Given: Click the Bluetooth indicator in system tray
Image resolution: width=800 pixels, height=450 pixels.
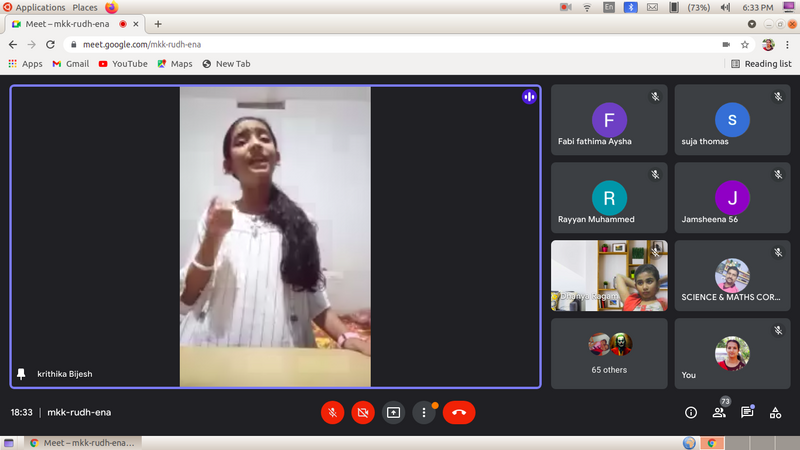Looking at the screenshot, I should [631, 7].
